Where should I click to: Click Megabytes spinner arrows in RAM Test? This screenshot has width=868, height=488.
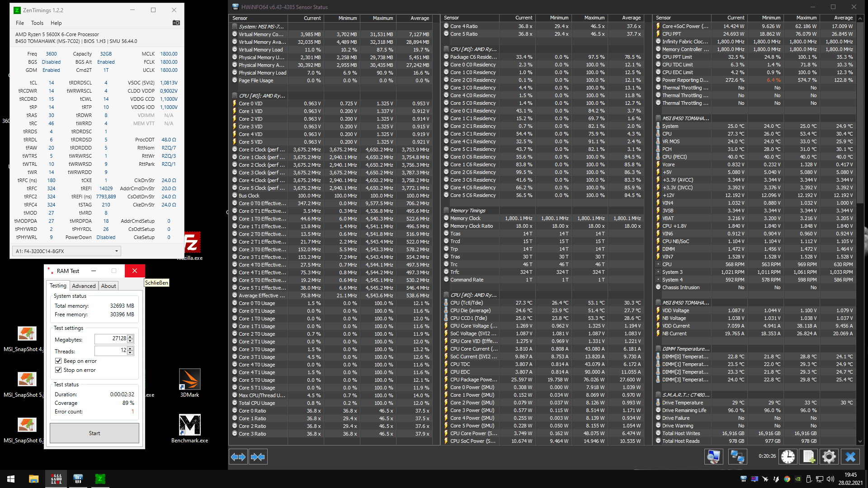click(130, 339)
